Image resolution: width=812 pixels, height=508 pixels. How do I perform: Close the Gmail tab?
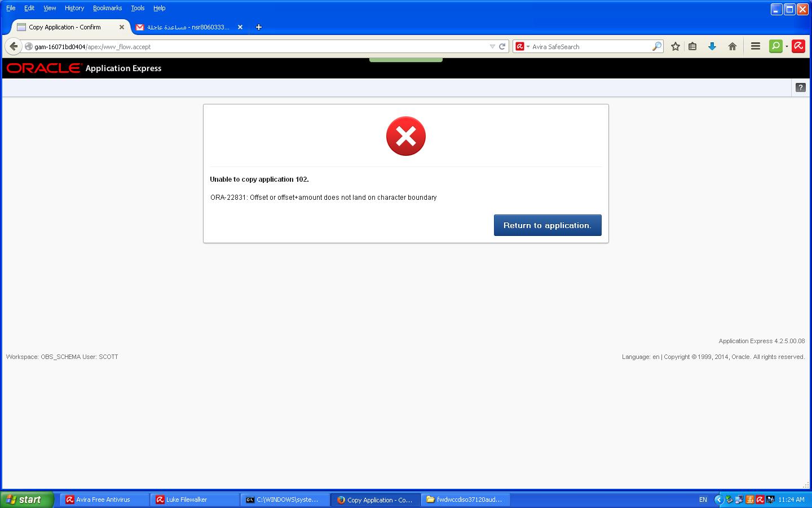click(240, 27)
